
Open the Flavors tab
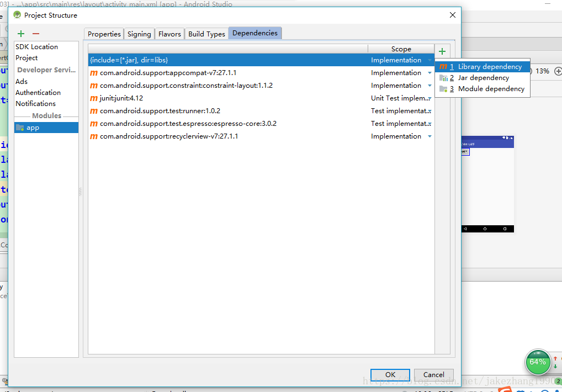(169, 34)
